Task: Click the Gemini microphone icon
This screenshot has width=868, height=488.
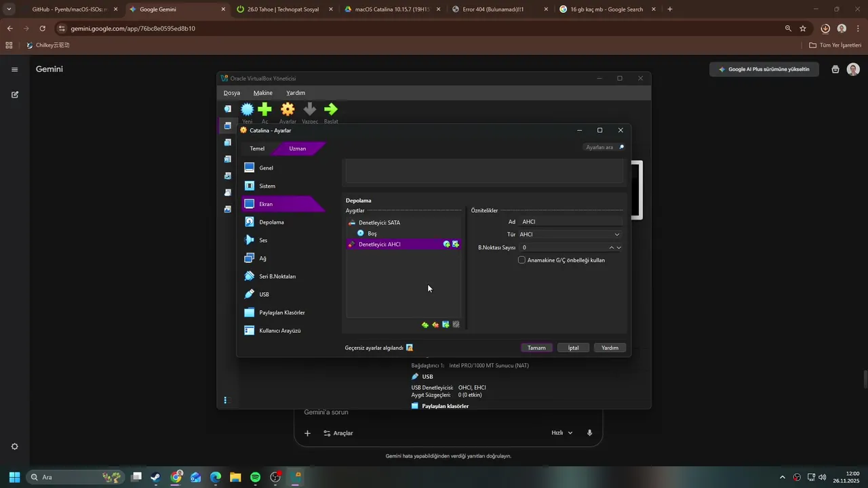Action: point(590,432)
